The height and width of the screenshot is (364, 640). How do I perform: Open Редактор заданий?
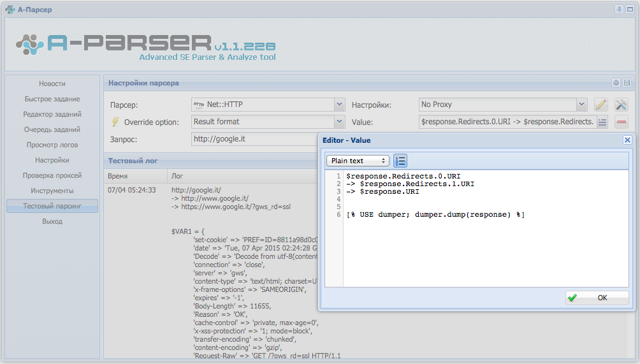52,114
